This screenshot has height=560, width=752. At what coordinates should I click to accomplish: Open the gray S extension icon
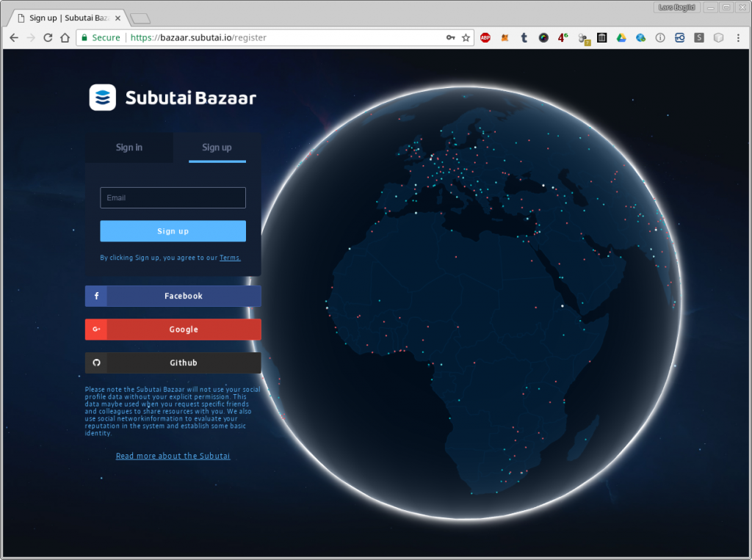(x=699, y=37)
